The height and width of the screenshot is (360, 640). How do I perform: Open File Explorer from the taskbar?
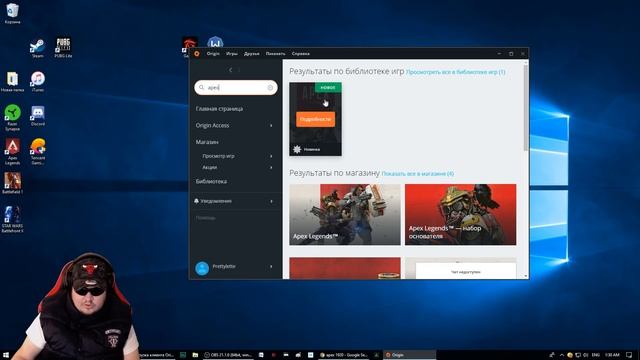click(195, 355)
